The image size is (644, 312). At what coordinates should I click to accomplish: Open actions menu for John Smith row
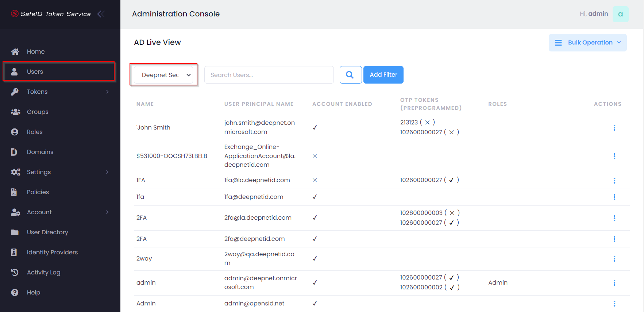614,128
